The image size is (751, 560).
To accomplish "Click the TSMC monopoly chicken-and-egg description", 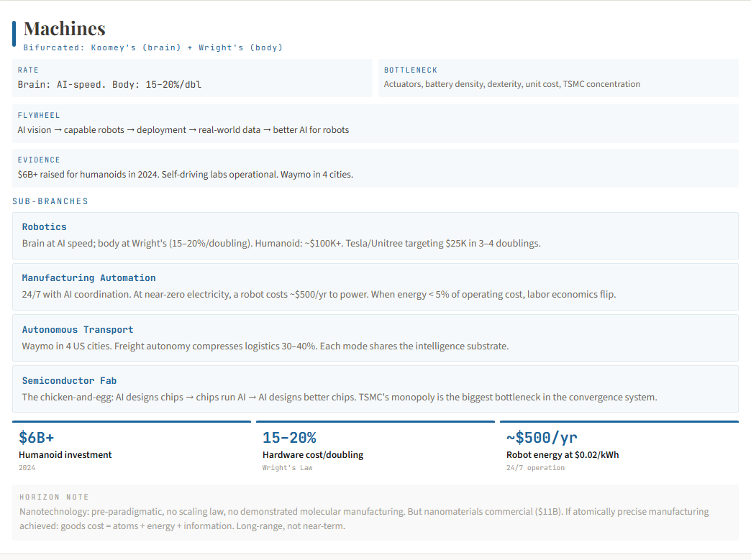I will coord(340,398).
